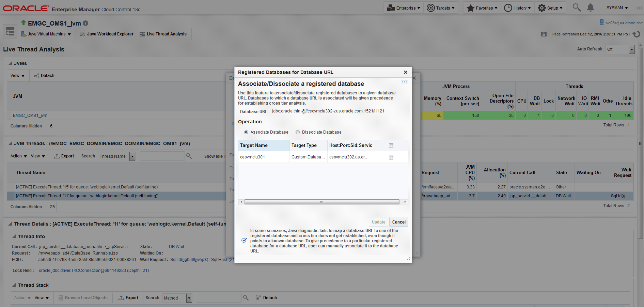Image resolution: width=644 pixels, height=307 pixels.
Task: Open the EMGC_OMS1_jvm link in JVMs table
Action: [x=30, y=115]
